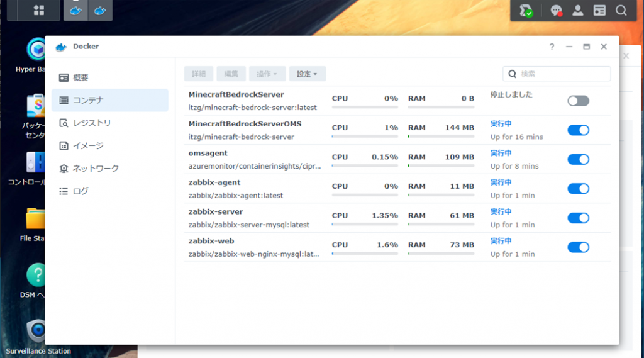Open the DSM main menu grid icon

coord(39,10)
